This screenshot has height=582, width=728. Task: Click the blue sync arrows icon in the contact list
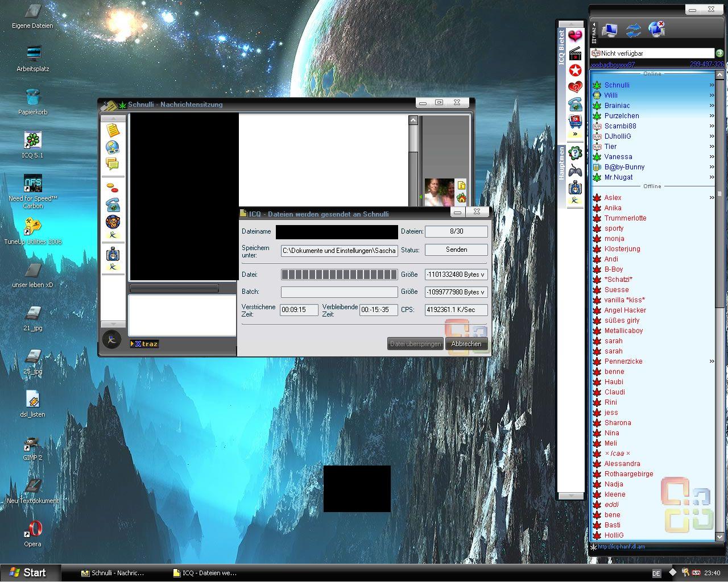coord(633,30)
